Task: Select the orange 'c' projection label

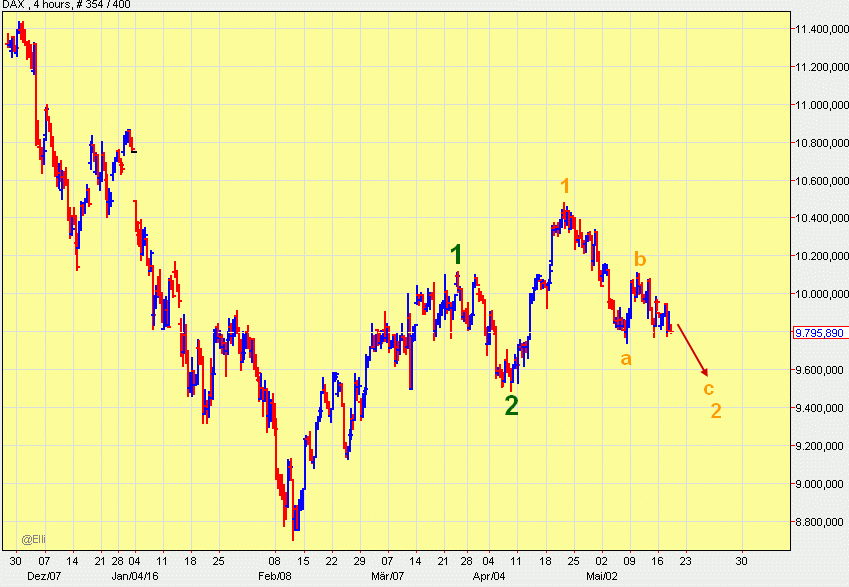Action: point(708,388)
